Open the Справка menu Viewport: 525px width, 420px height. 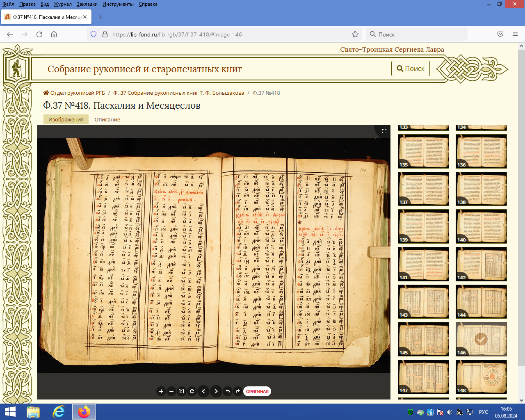[x=148, y=4]
